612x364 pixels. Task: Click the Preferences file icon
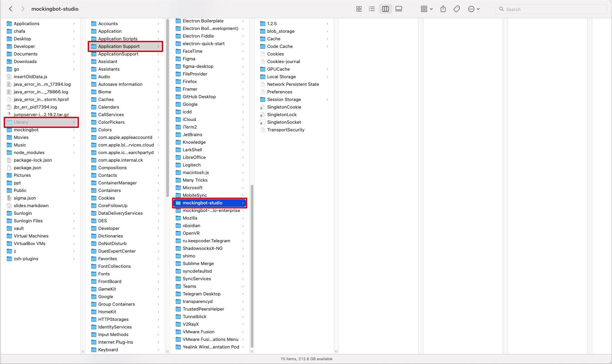(x=263, y=92)
